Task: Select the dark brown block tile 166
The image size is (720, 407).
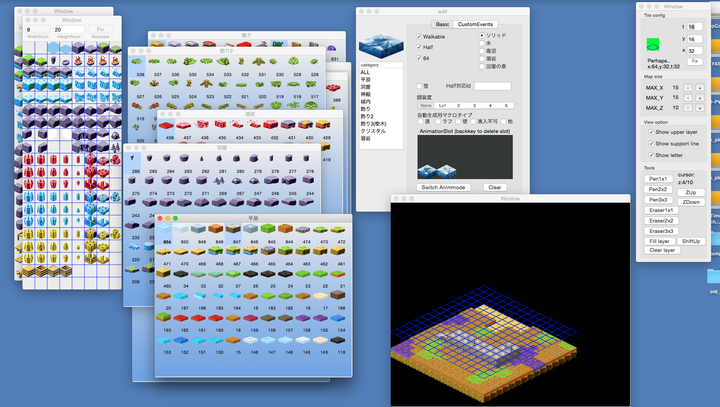Action: point(338,295)
